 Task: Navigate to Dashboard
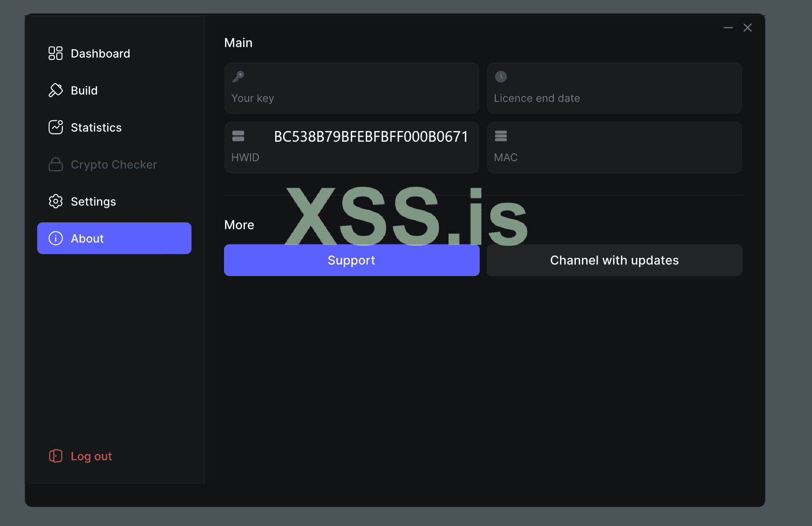click(x=100, y=53)
